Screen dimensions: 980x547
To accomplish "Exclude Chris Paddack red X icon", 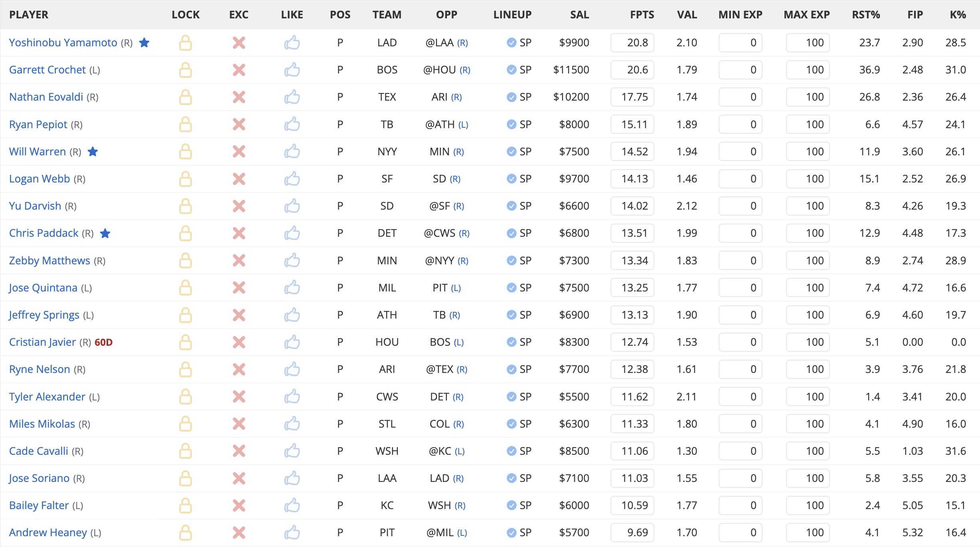I will 239,233.
